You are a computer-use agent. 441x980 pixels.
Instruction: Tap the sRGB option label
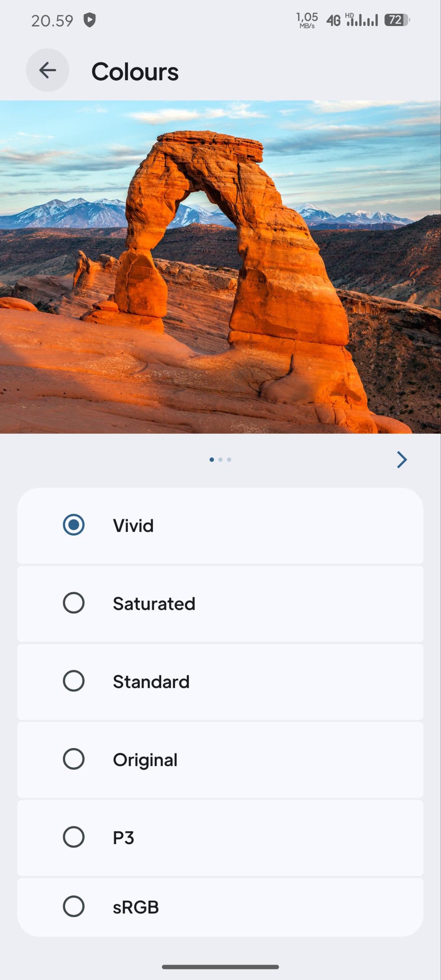tap(136, 907)
